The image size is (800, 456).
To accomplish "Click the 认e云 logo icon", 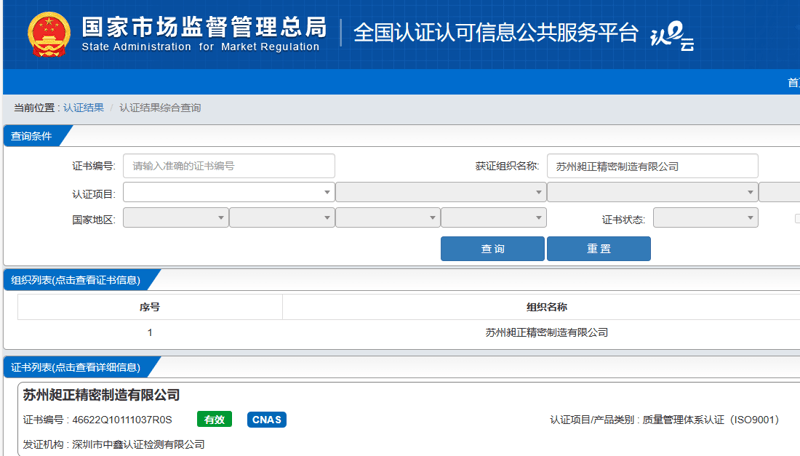I will [x=672, y=37].
